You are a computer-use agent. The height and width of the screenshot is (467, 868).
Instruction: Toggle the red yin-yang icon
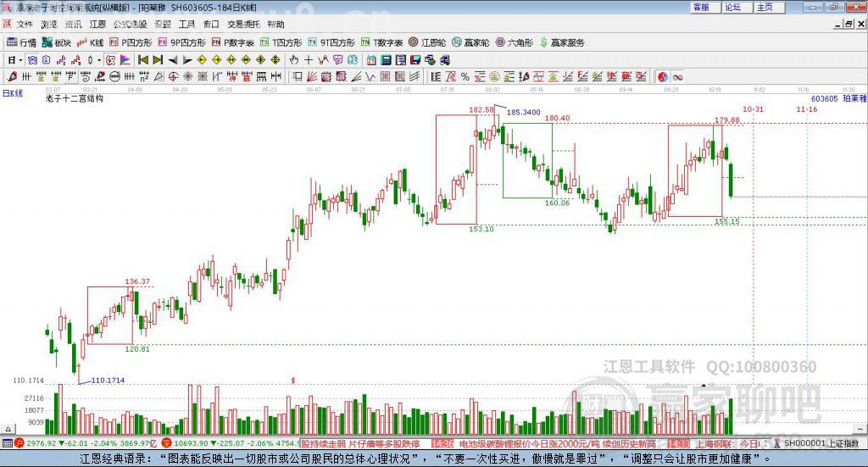coord(663,77)
